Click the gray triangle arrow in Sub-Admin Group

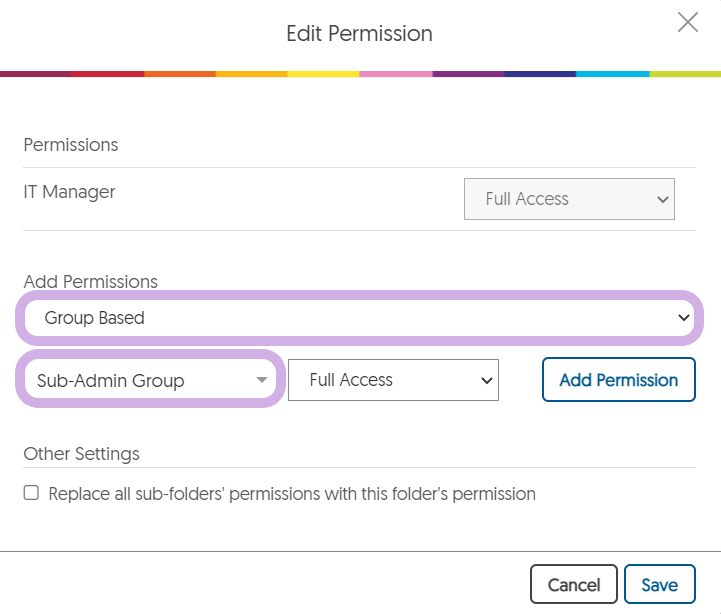pos(262,380)
